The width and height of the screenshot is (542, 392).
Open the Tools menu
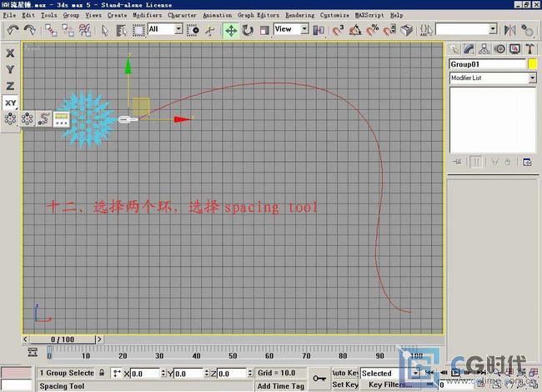(48, 15)
